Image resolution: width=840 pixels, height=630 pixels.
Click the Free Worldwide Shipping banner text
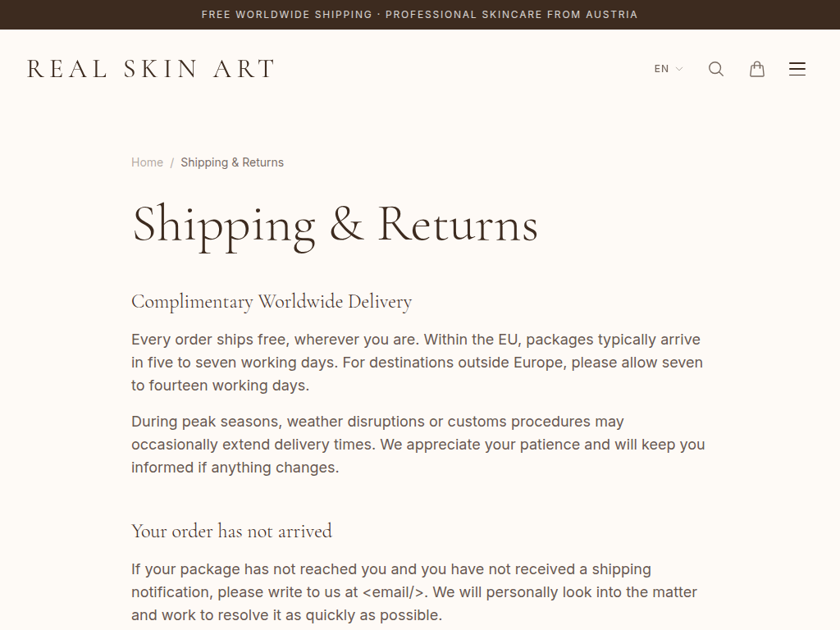[286, 15]
